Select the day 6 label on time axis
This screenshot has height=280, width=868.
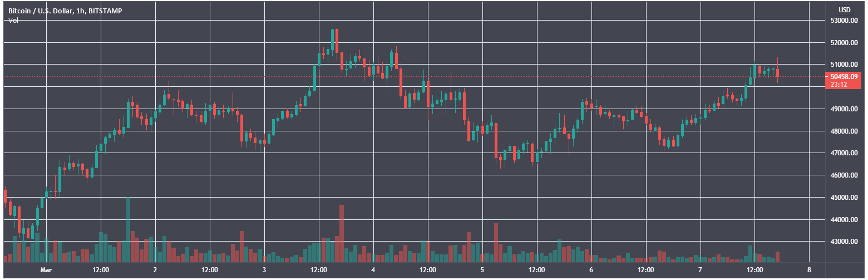coord(591,270)
